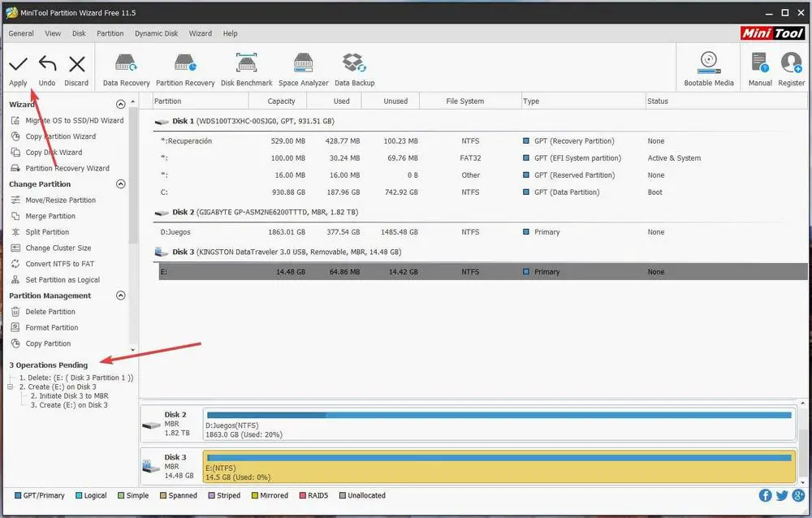
Task: Discard all pending changes
Action: [x=76, y=71]
